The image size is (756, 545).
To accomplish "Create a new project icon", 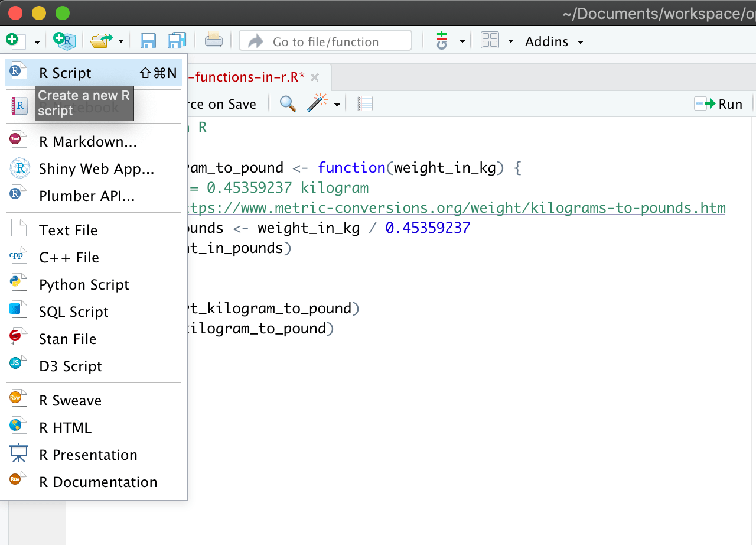I will point(64,41).
